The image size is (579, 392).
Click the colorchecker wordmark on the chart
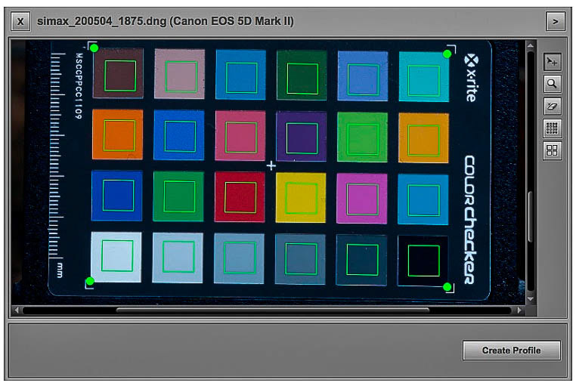tap(470, 220)
